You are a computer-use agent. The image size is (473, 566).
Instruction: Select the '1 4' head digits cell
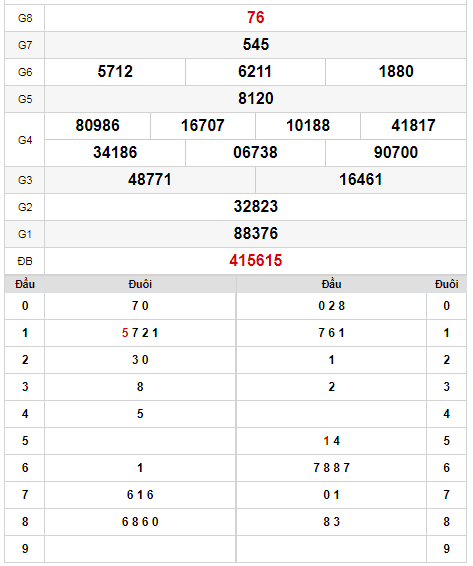point(331,441)
